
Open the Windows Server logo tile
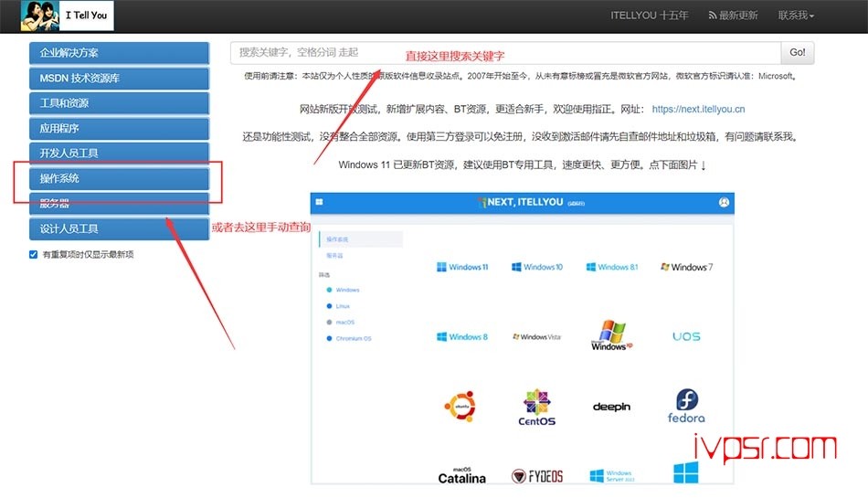coord(611,476)
